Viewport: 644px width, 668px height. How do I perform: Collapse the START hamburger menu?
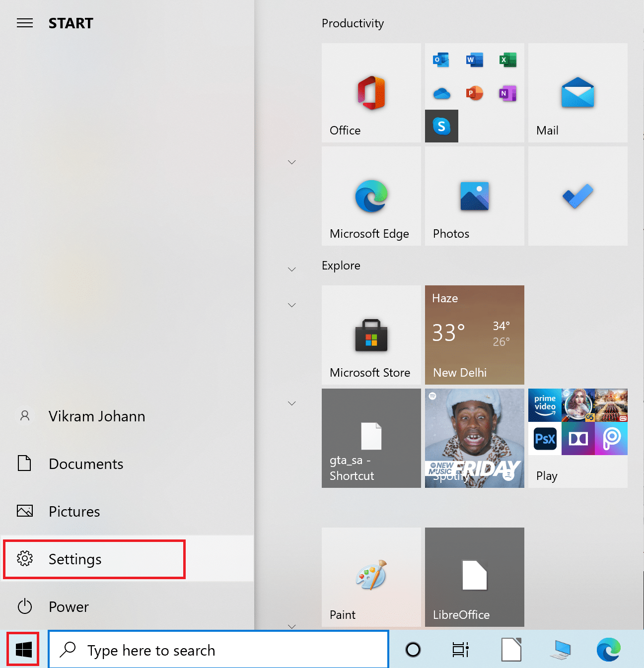25,23
